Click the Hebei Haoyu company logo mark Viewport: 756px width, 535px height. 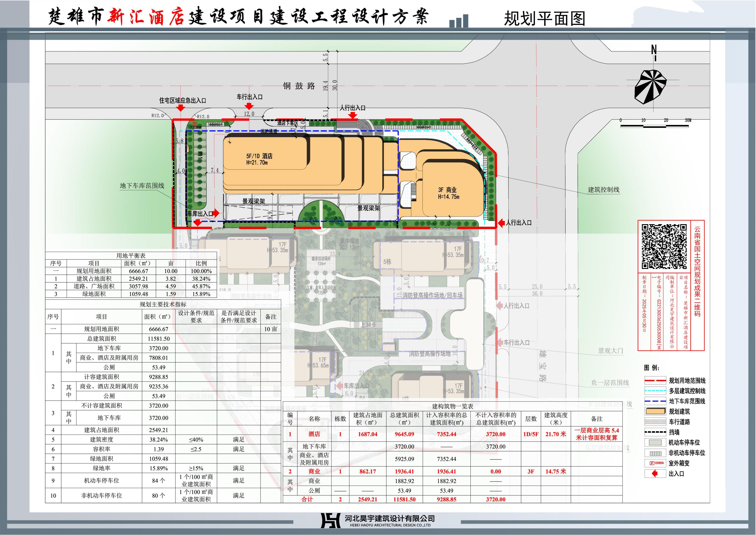pos(330,521)
